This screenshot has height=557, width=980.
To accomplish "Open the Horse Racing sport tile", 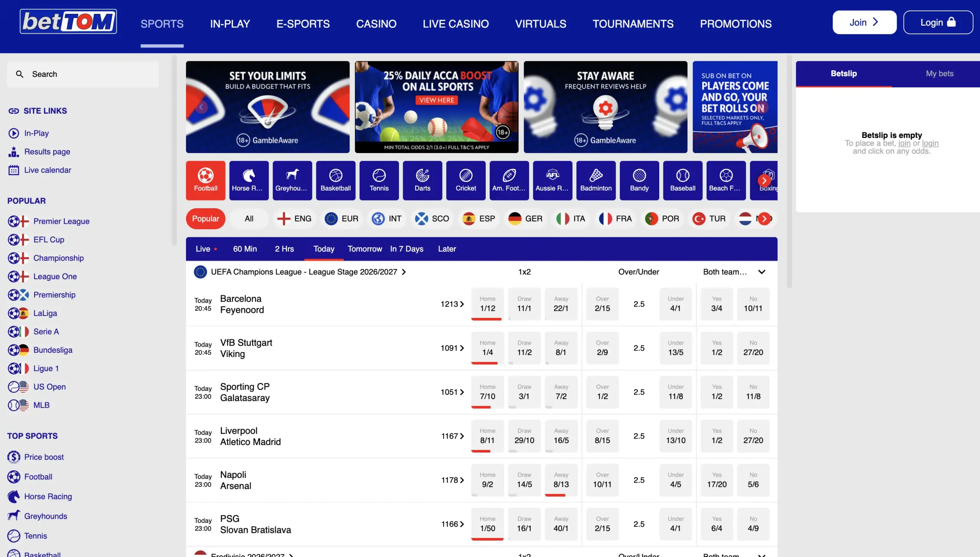I will pyautogui.click(x=249, y=181).
